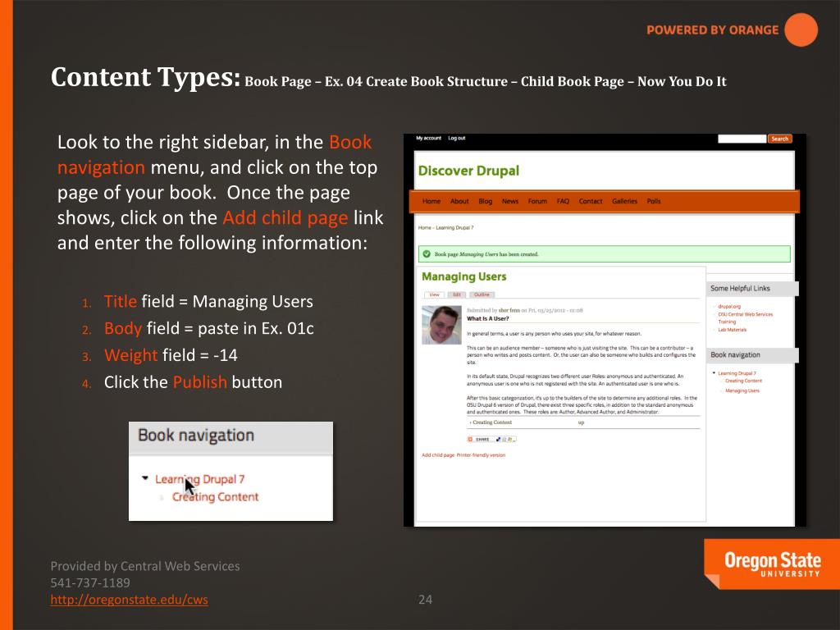Click the Oregon State University logo

point(771,564)
